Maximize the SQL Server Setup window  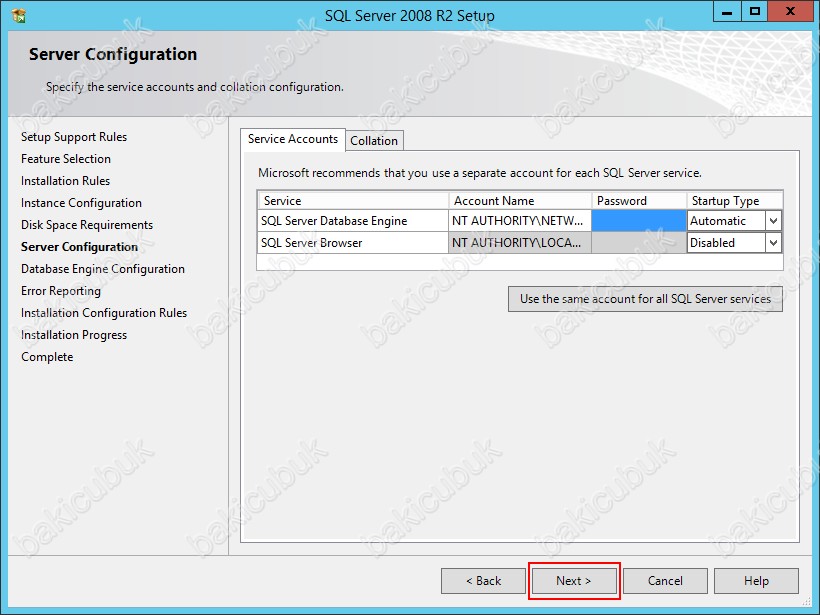755,12
